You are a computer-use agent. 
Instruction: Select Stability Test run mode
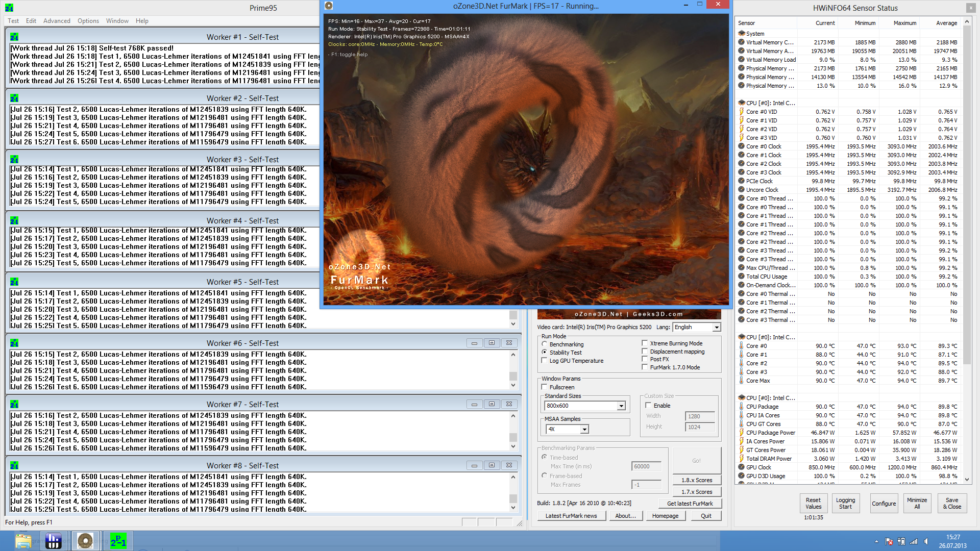point(545,352)
